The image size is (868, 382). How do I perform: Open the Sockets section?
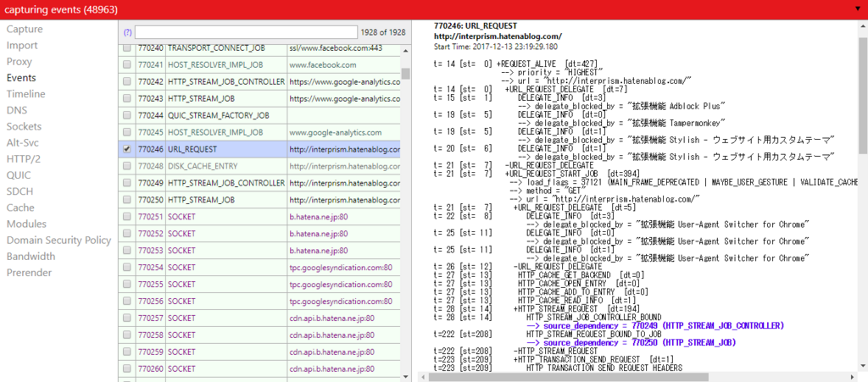pos(24,126)
